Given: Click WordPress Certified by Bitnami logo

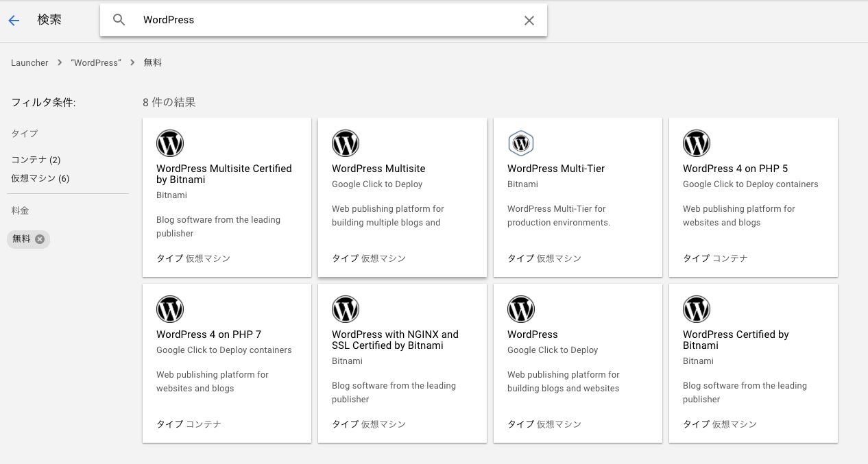Looking at the screenshot, I should (x=697, y=309).
